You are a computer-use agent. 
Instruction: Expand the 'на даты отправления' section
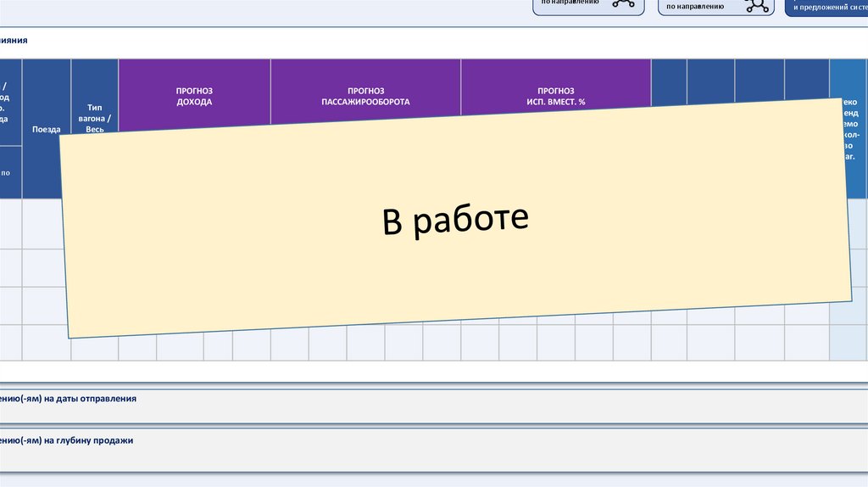434,406
